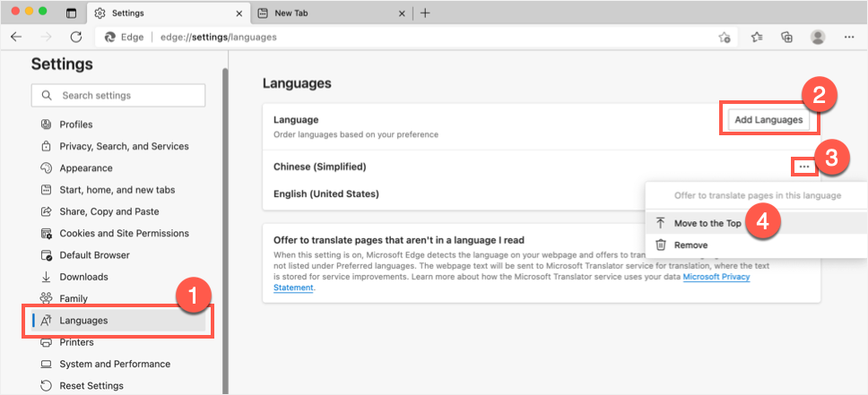Open more actions for Chinese (Simplified)

click(x=804, y=167)
